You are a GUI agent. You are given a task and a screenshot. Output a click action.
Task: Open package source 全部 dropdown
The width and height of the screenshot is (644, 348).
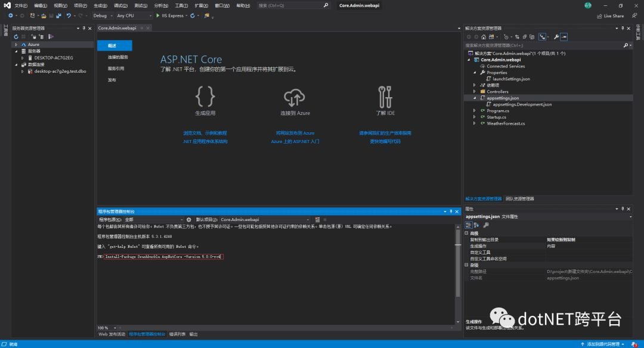coord(154,219)
